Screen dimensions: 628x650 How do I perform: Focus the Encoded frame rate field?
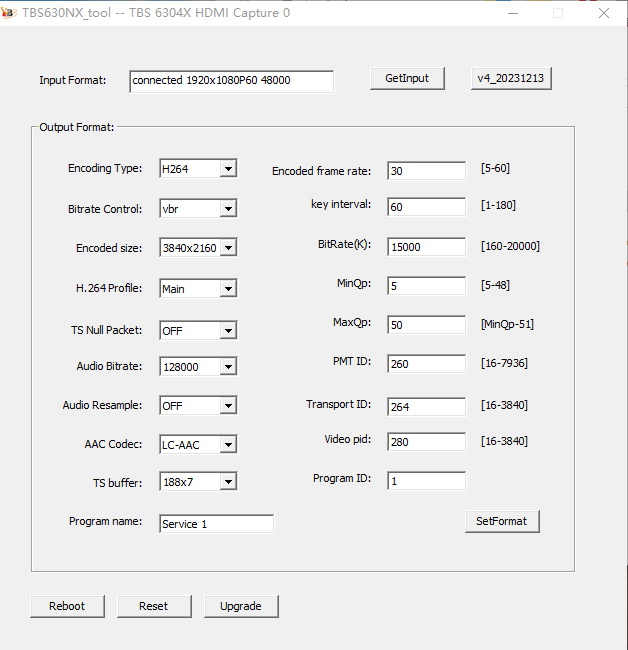click(x=426, y=171)
